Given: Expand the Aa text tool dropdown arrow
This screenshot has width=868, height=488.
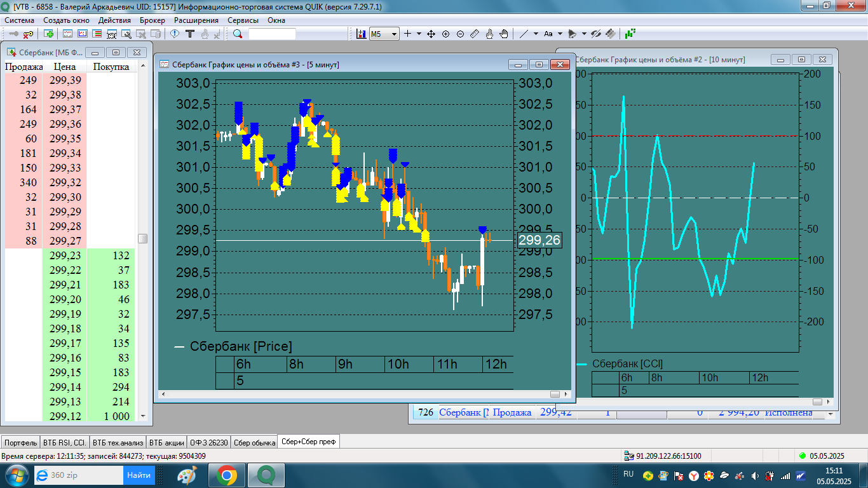Looking at the screenshot, I should (x=560, y=34).
